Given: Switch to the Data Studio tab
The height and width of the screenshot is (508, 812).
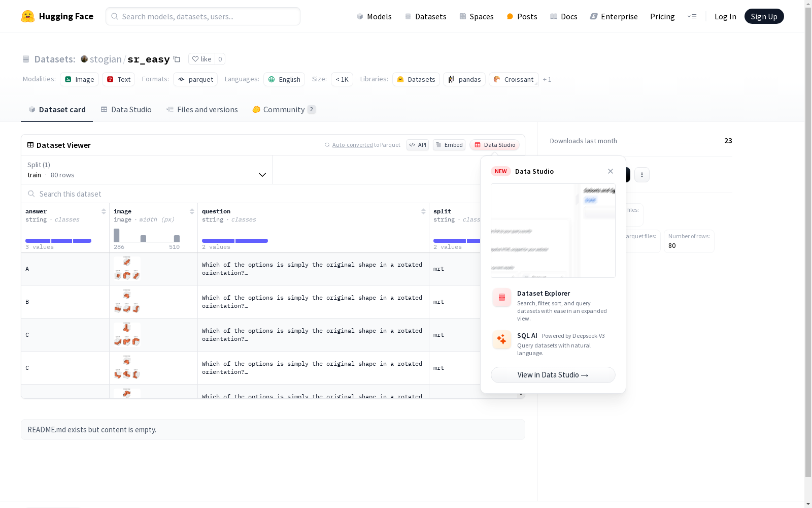Looking at the screenshot, I should (x=126, y=110).
